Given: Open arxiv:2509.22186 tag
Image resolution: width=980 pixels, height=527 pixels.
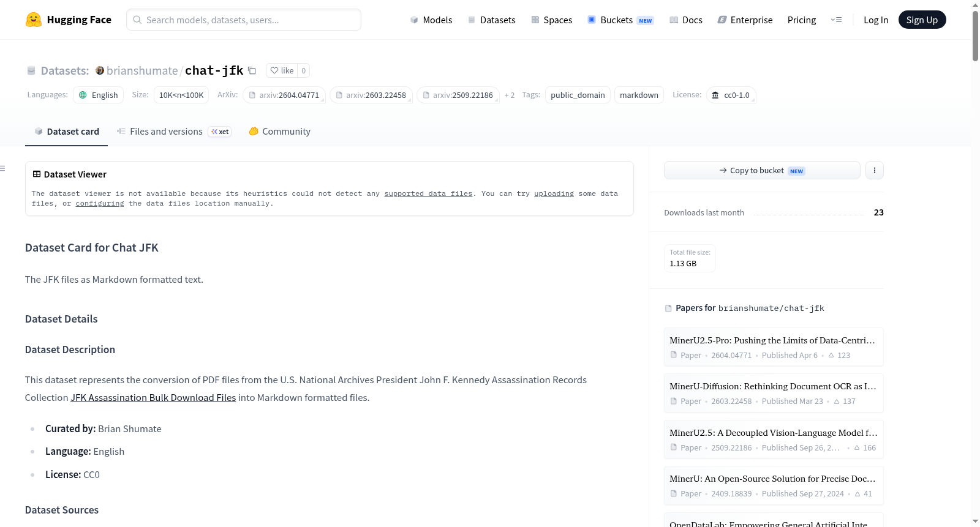Looking at the screenshot, I should (458, 95).
